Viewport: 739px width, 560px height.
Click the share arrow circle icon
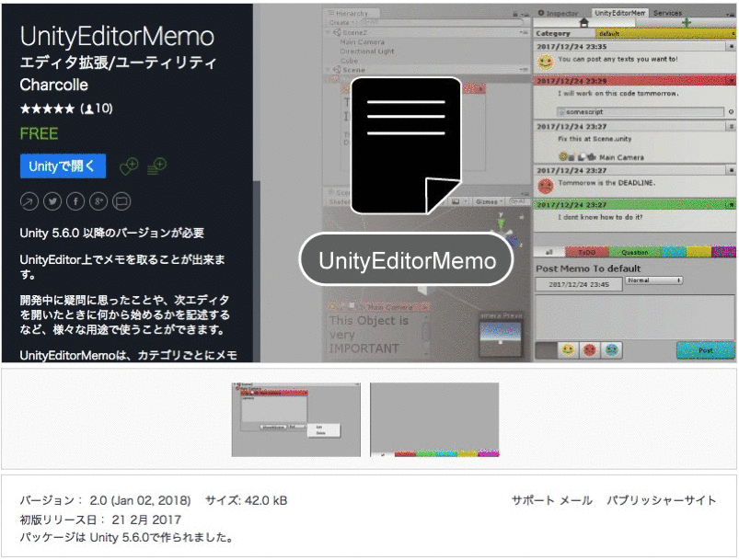29,201
